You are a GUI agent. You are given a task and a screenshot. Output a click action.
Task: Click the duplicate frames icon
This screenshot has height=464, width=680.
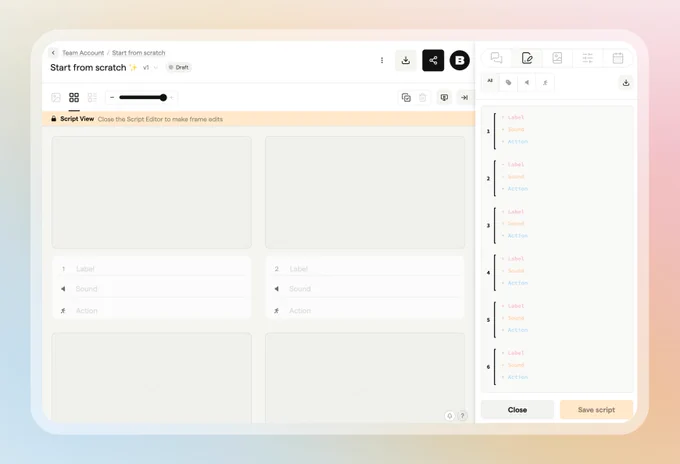[406, 98]
